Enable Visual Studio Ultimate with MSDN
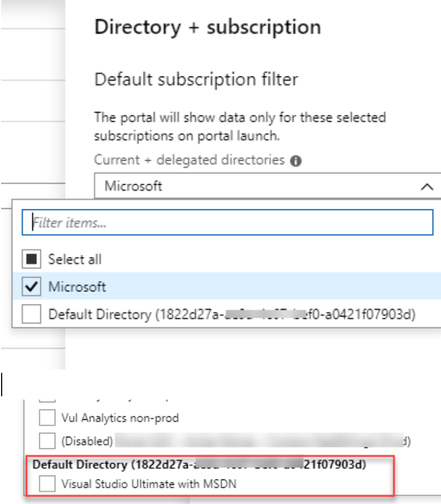 [x=47, y=484]
